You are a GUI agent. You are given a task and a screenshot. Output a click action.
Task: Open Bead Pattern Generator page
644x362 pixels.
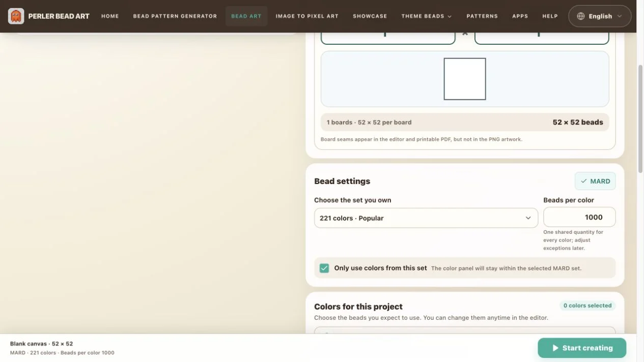[x=175, y=16]
